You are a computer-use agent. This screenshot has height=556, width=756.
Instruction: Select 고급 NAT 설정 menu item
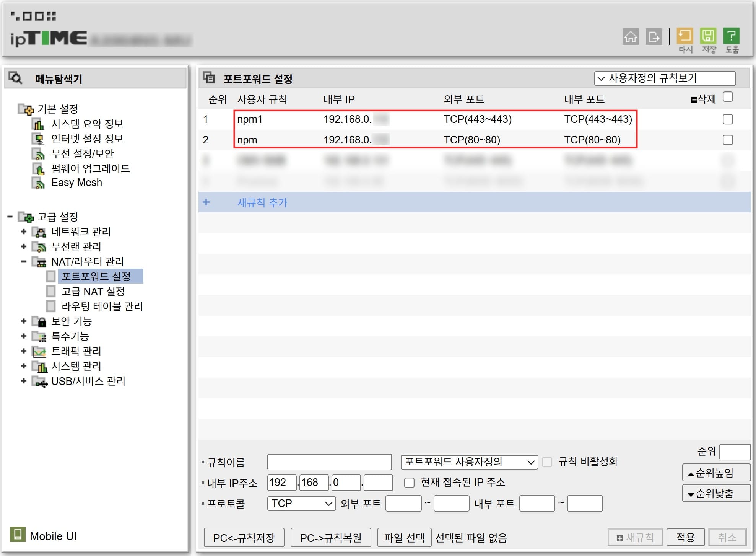click(93, 292)
